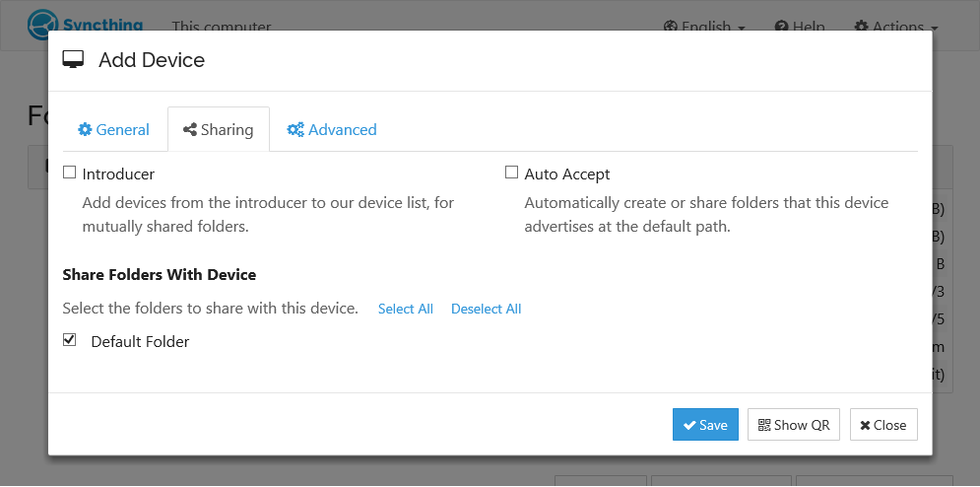Screen dimensions: 980x487
Task: Open the Help link in navbar
Action: [799, 27]
